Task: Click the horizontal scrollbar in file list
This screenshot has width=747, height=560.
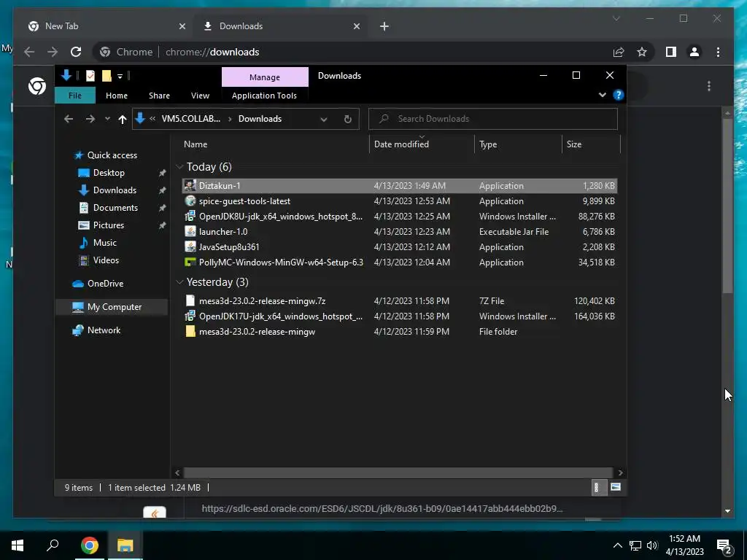Action: pos(398,472)
